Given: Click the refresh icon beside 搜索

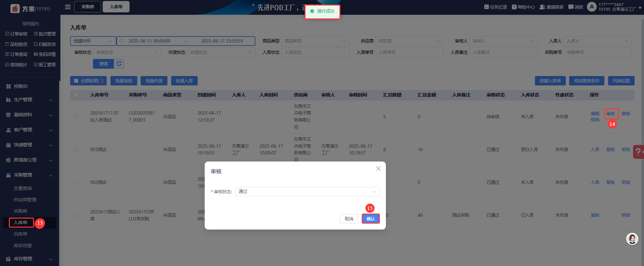Looking at the screenshot, I should pyautogui.click(x=119, y=64).
